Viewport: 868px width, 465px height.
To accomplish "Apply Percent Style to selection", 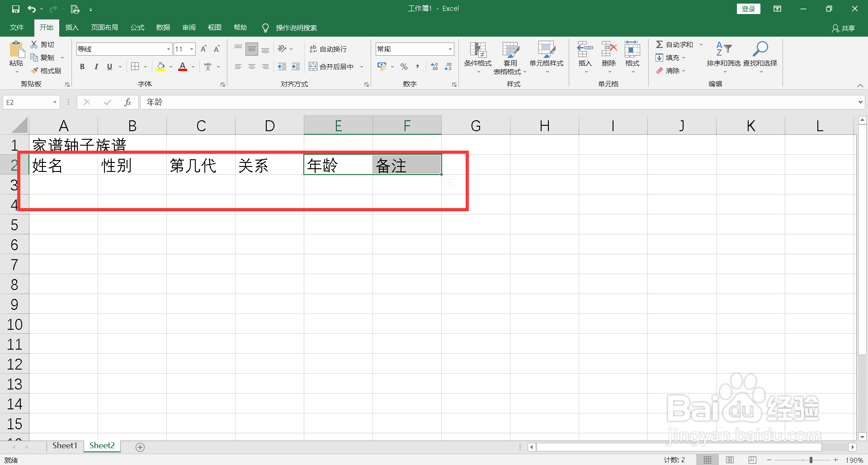I will [x=404, y=66].
